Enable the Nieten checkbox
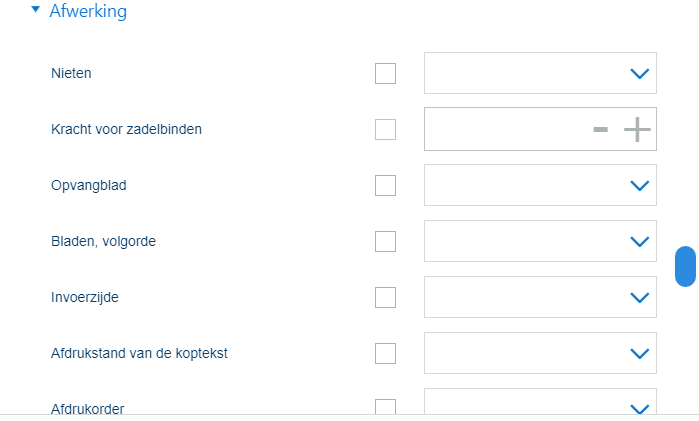Viewport: 699px width, 421px height. point(385,73)
